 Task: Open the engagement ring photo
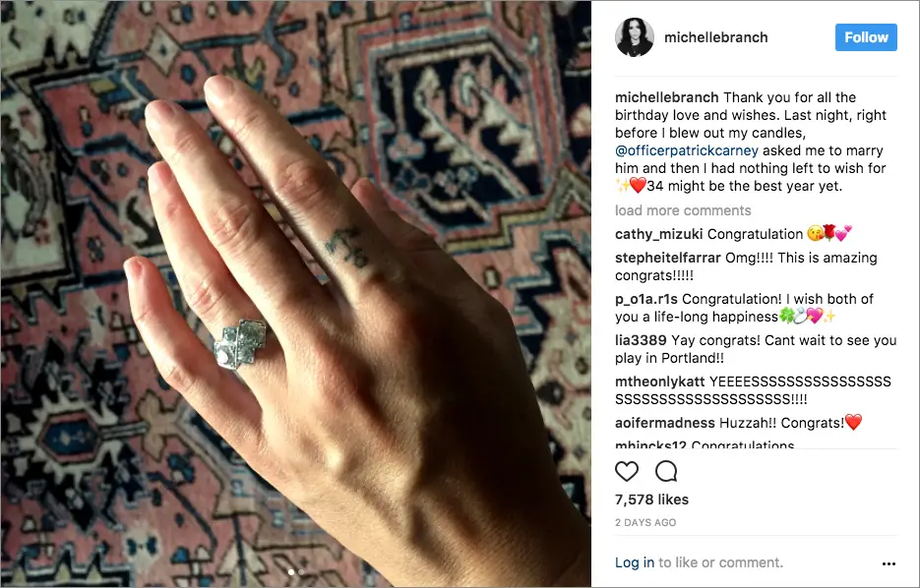tap(296, 294)
